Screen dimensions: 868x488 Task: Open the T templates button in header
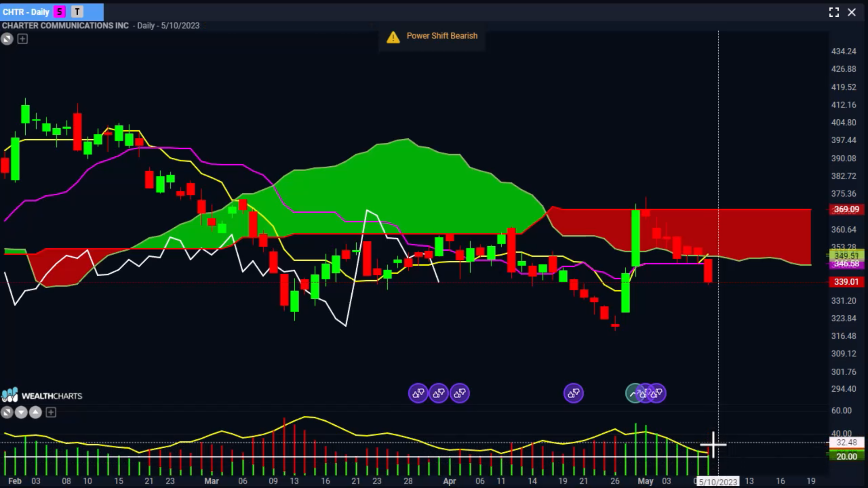coord(77,12)
